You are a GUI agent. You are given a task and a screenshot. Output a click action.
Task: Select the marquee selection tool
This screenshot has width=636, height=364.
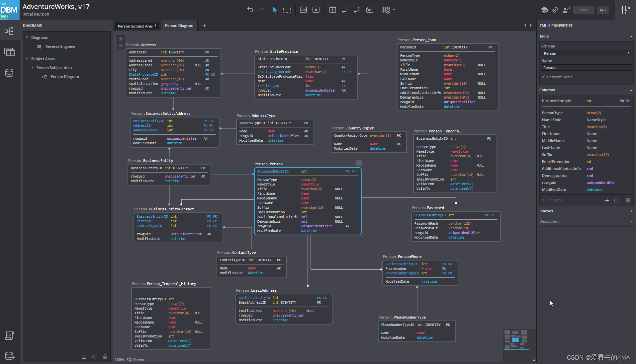pyautogui.click(x=287, y=10)
